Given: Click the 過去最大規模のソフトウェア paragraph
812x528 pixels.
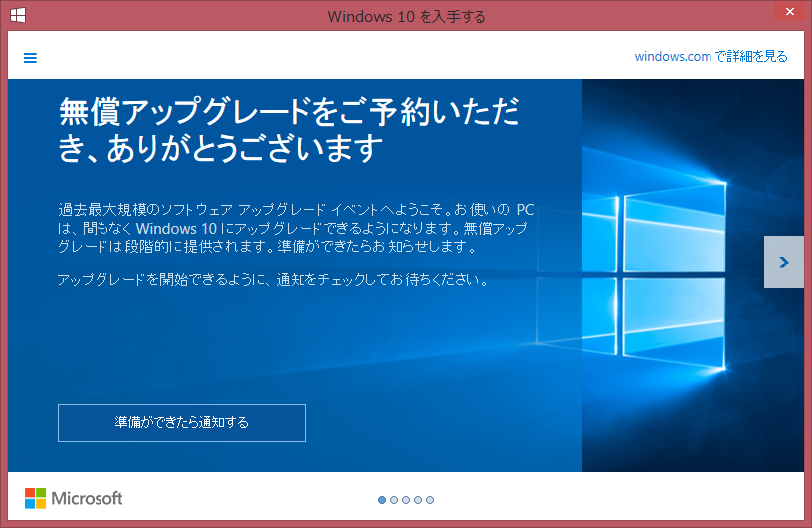Looking at the screenshot, I should (296, 228).
